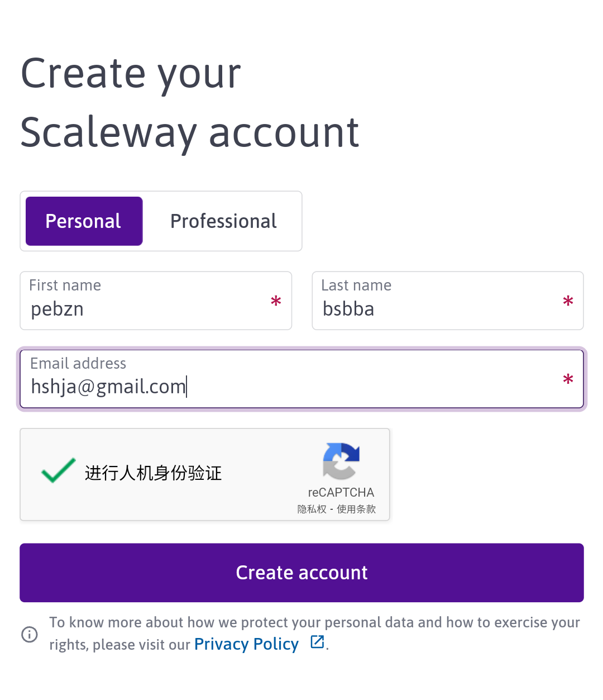The width and height of the screenshot is (603, 700).
Task: Click the "Create your Scaleway account" heading
Action: tap(190, 103)
